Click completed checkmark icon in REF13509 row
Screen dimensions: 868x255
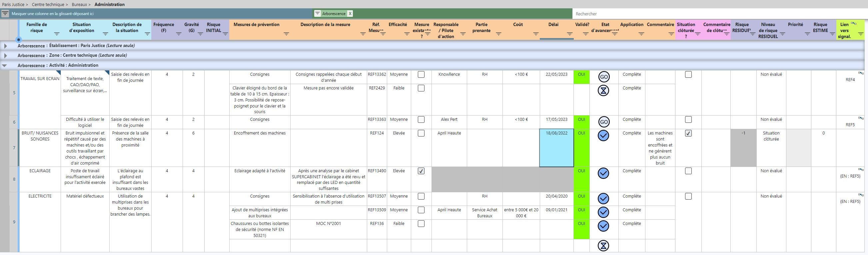tap(603, 212)
